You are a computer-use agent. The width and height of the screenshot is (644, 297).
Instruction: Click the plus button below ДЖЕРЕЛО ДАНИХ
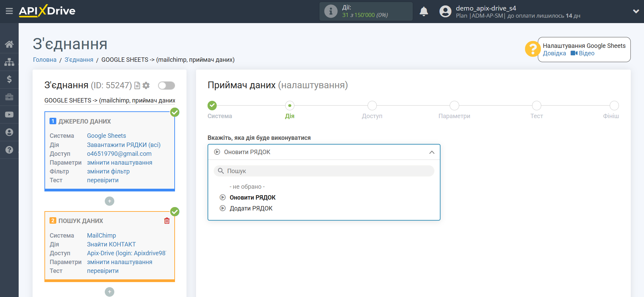[x=110, y=201]
